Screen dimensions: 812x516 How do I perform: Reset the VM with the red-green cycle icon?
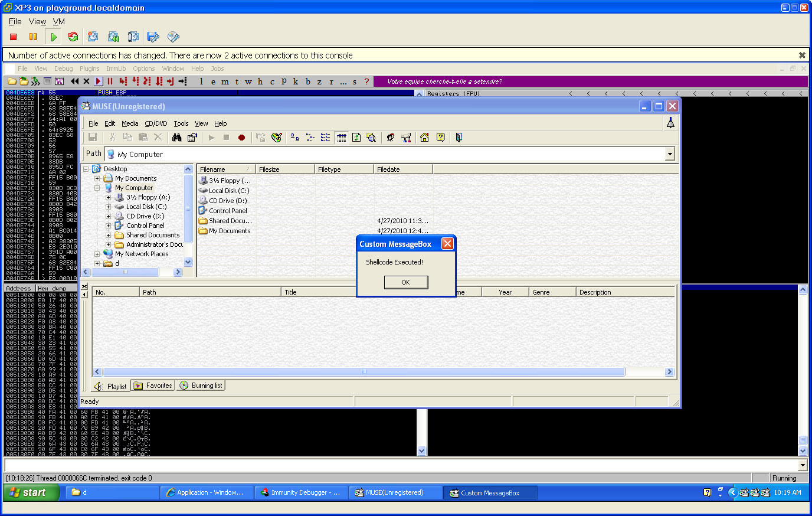click(x=73, y=37)
